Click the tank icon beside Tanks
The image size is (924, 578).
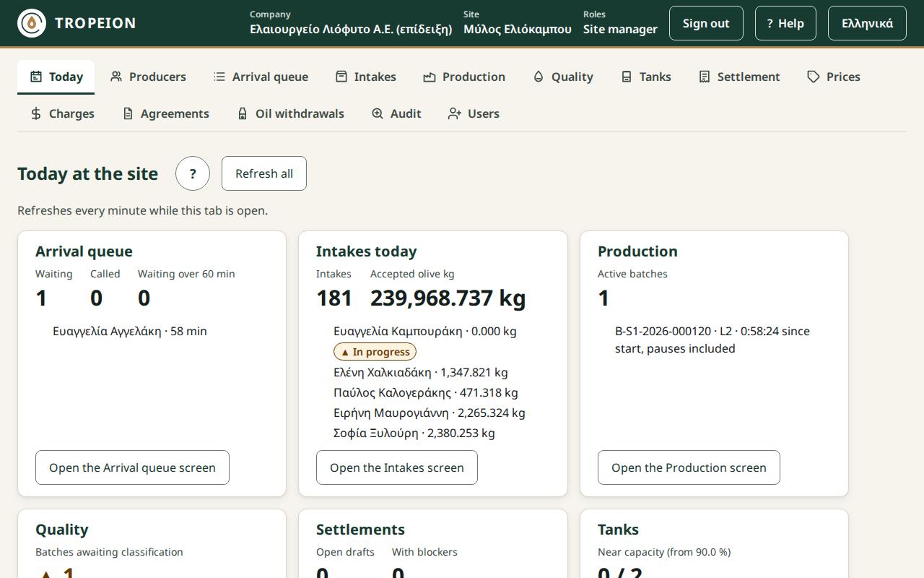point(627,77)
